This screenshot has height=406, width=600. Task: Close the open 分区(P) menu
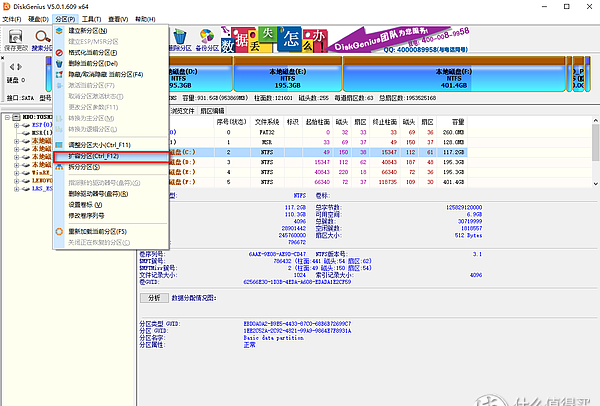click(65, 19)
